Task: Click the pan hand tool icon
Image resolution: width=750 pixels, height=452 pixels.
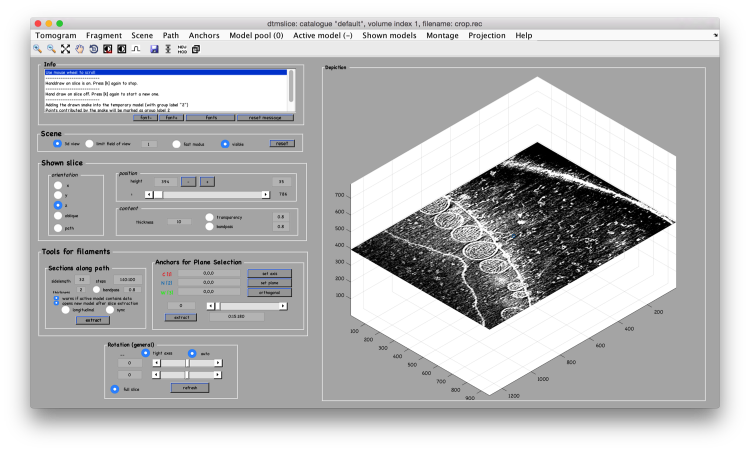Action: [x=79, y=48]
